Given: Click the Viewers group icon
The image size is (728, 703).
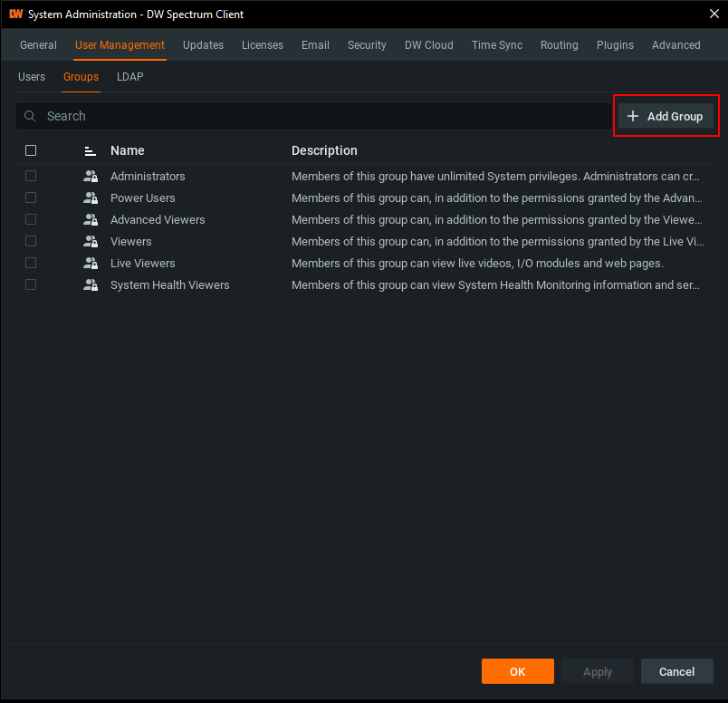Looking at the screenshot, I should 90,242.
